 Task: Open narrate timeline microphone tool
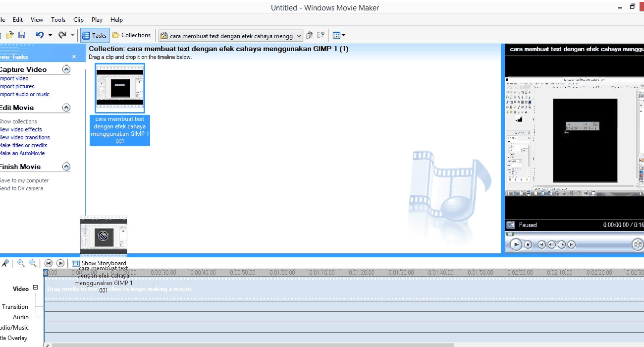(4, 263)
